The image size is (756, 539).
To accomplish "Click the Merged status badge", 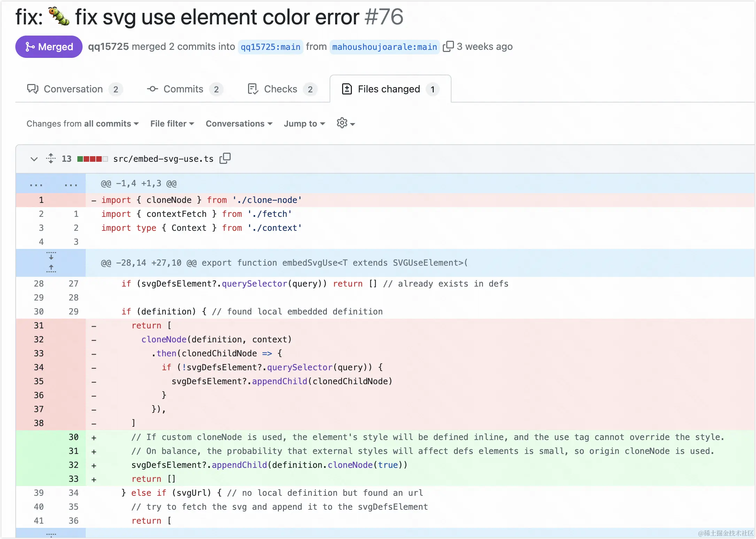I will [x=49, y=47].
